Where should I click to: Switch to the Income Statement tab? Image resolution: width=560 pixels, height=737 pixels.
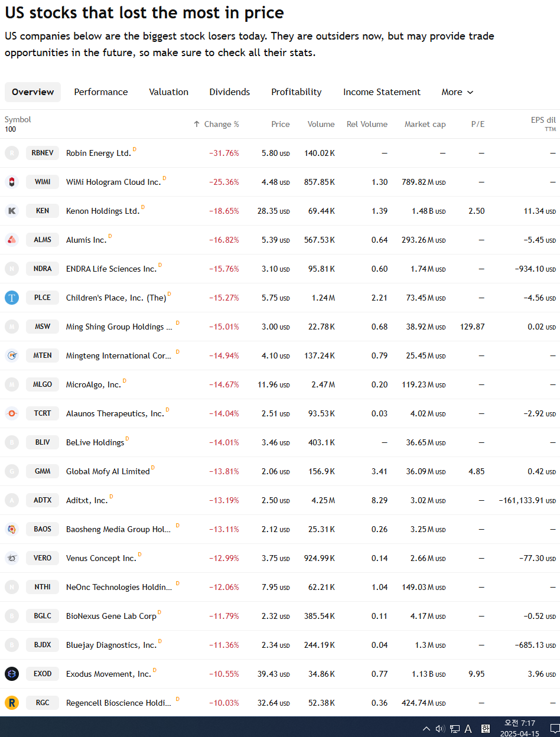pyautogui.click(x=382, y=92)
